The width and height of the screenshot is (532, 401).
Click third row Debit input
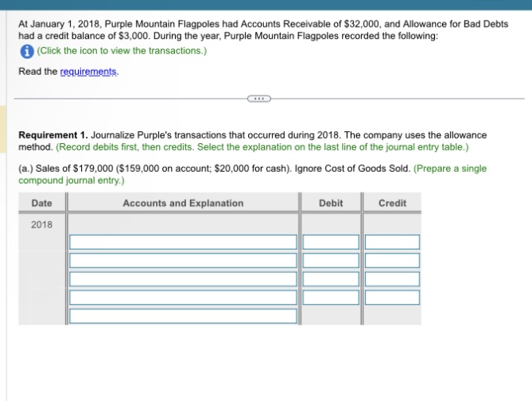331,278
